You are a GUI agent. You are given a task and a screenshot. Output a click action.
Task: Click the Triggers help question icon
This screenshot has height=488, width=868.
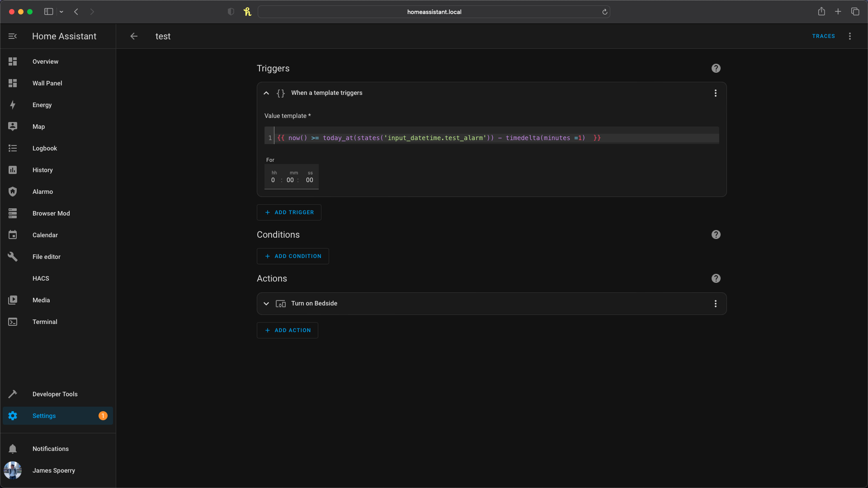coord(716,68)
